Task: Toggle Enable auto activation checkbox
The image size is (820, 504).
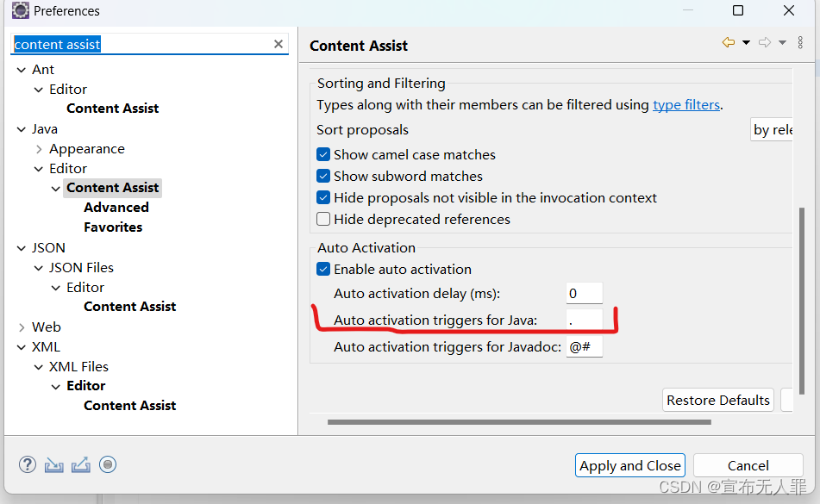Action: pyautogui.click(x=323, y=269)
